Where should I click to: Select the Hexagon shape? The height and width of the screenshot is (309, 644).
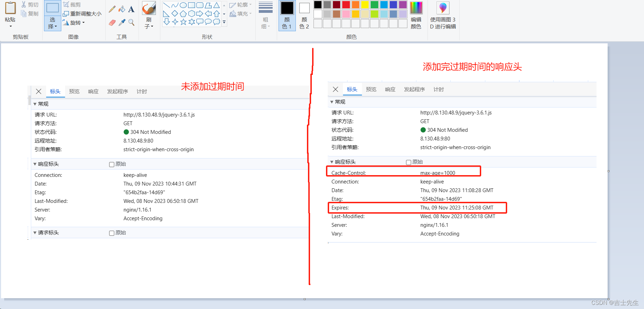192,14
